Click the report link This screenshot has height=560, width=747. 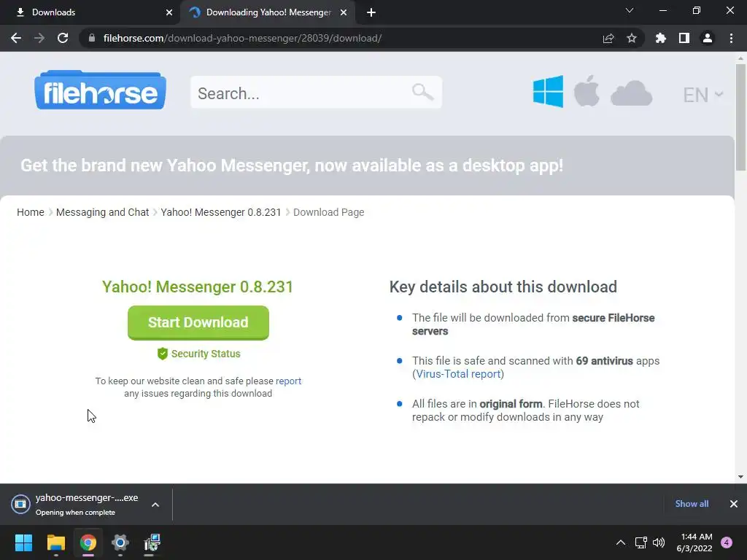pos(288,381)
